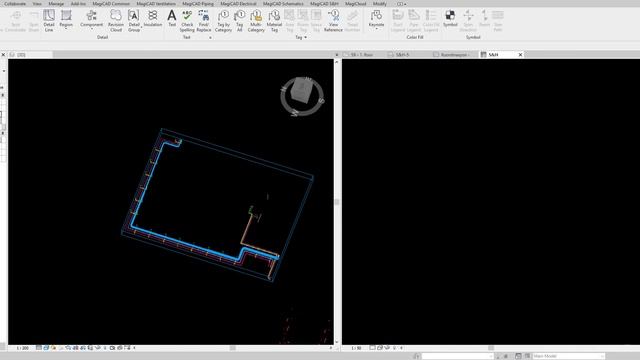Screen dimensions: 640x360
Task: Select the Material Tag tool
Action: (274, 21)
